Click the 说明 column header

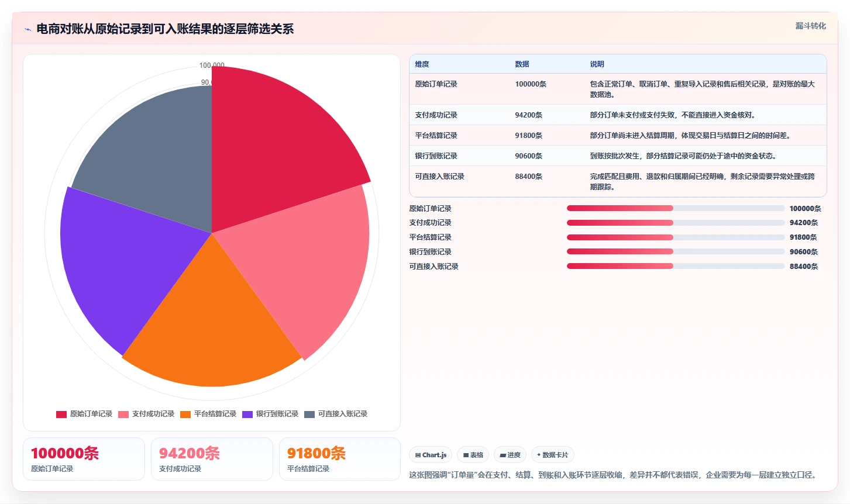(597, 64)
